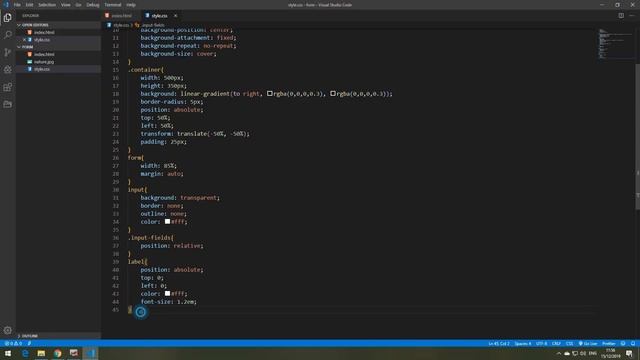Click the OneDrive cloud tray icon
Viewport: 640px width, 360px height.
[567, 353]
